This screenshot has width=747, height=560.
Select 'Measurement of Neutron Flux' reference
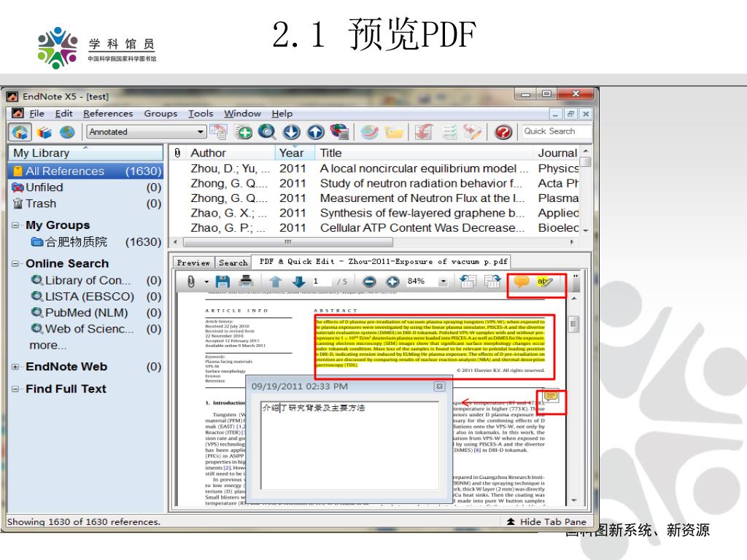[x=375, y=198]
